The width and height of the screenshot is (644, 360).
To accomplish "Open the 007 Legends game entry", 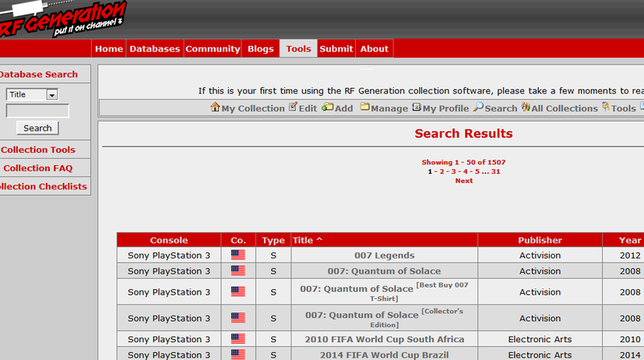I will tap(385, 255).
